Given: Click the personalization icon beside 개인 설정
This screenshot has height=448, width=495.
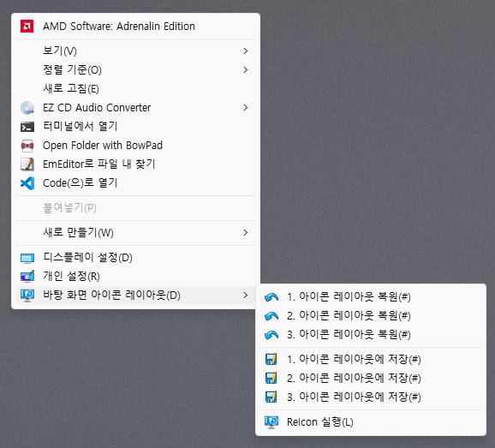Looking at the screenshot, I should pos(27,276).
